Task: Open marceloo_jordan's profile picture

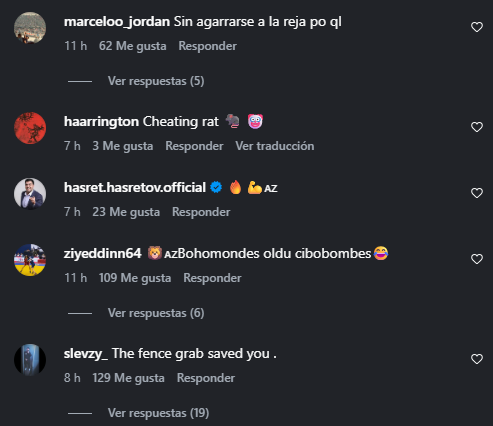Action: point(30,28)
